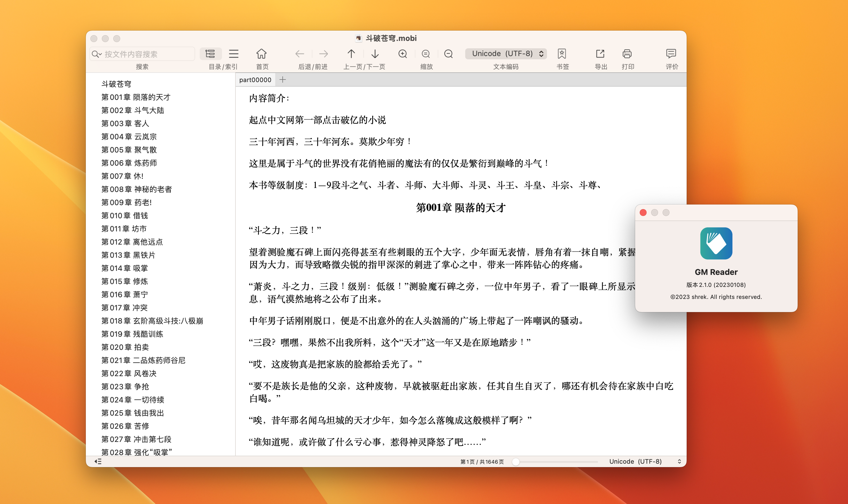Print the document using the 打印 icon
Image resolution: width=848 pixels, height=504 pixels.
627,54
